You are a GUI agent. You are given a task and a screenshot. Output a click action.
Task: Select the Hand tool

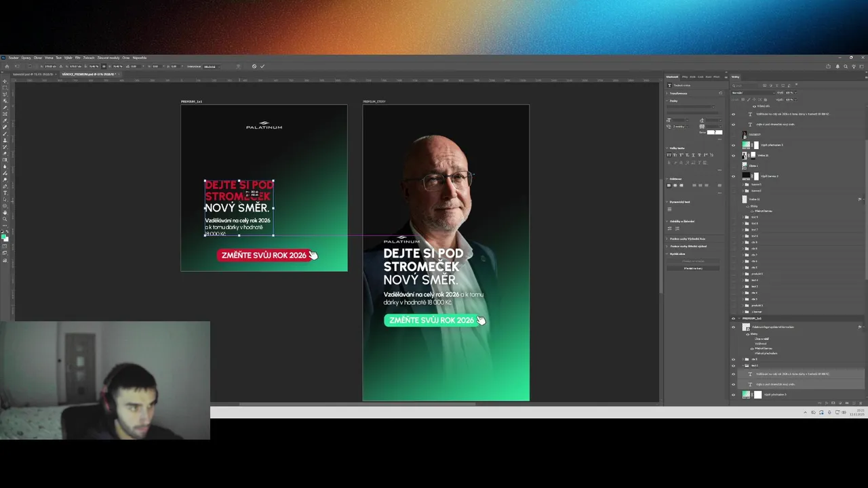click(5, 213)
